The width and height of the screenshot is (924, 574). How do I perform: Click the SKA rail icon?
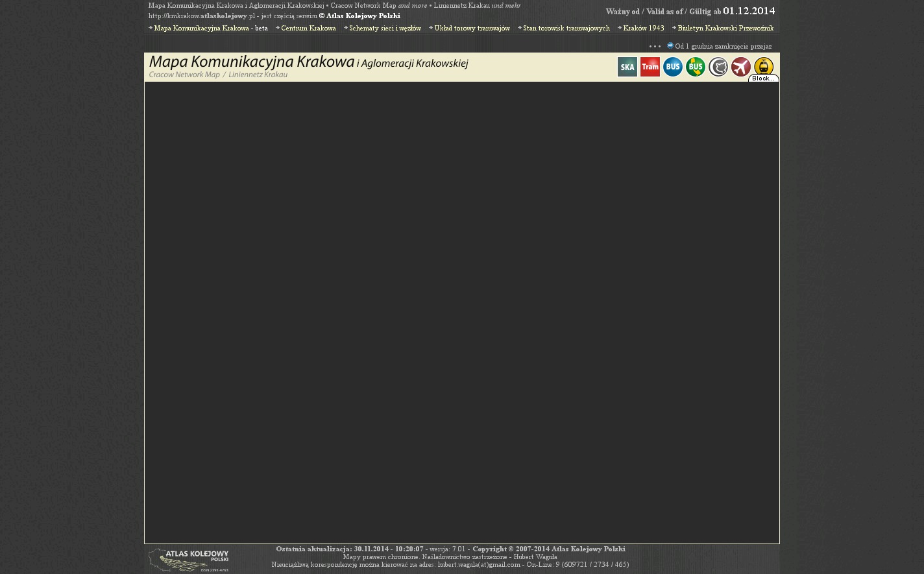[x=627, y=67]
